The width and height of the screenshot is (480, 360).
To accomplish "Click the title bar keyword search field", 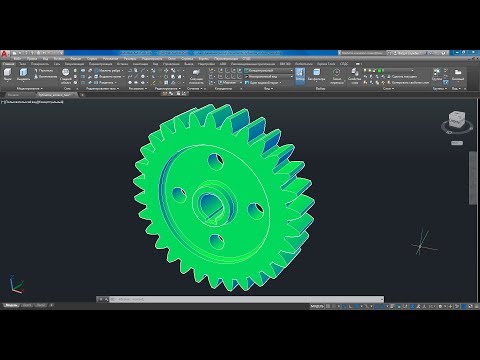I will point(362,53).
